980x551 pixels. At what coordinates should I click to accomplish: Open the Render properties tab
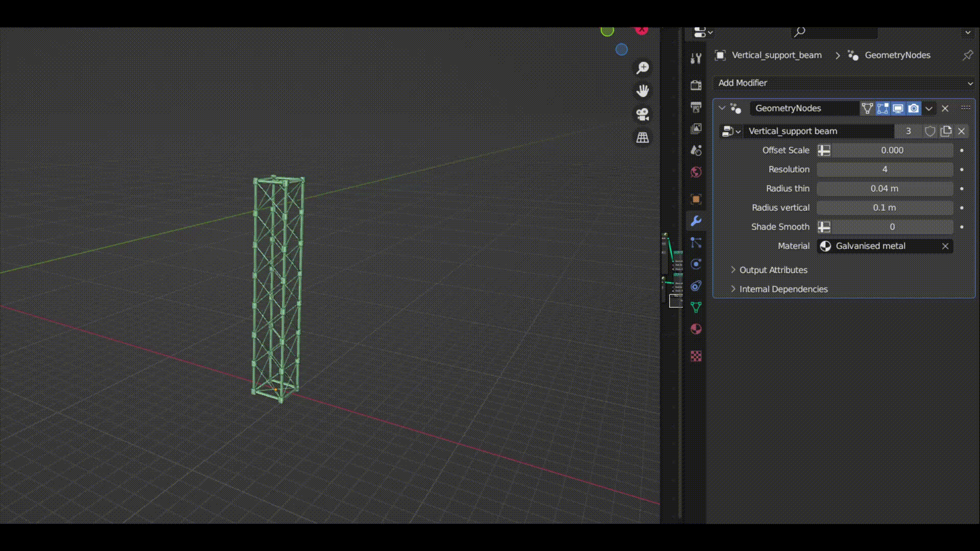click(696, 85)
